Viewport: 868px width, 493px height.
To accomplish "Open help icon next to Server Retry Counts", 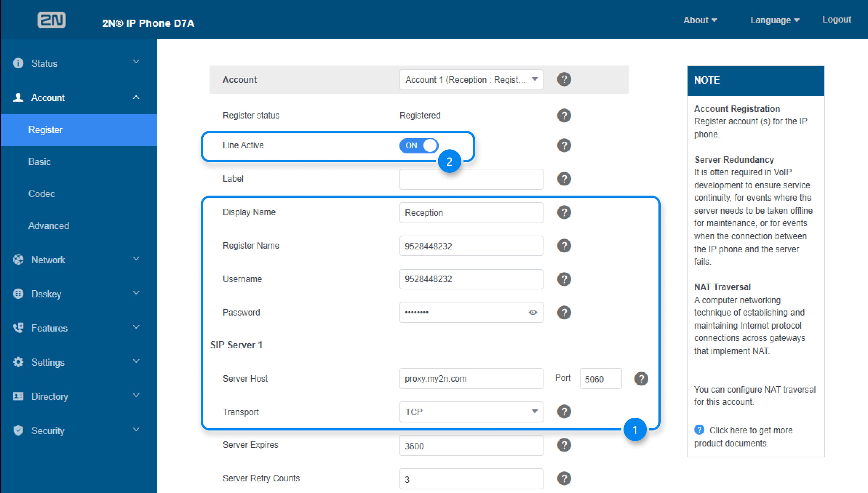I will (x=564, y=478).
